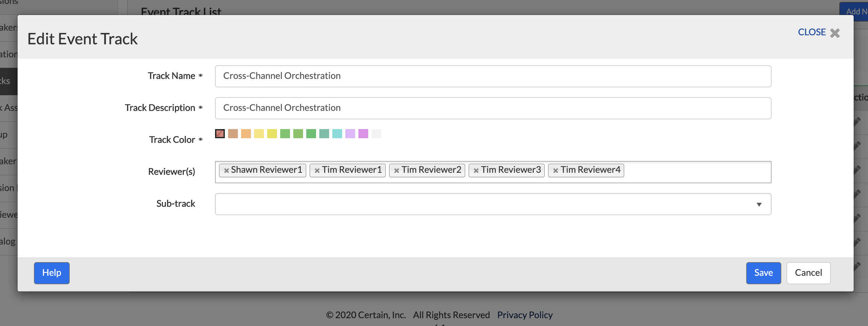Click the Cancel button

click(x=808, y=273)
